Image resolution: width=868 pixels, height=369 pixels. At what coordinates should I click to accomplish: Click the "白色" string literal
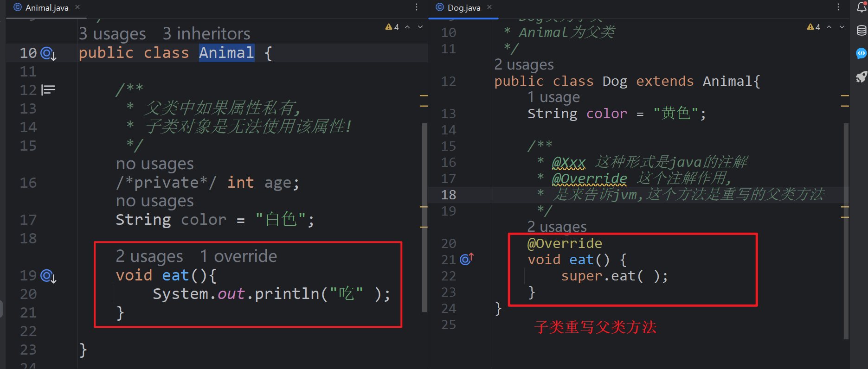280,219
